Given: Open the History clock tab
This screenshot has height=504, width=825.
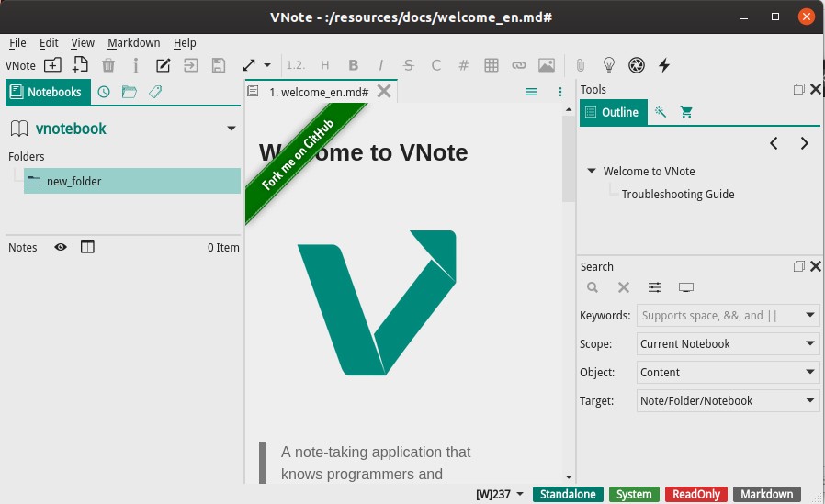Looking at the screenshot, I should [x=104, y=92].
